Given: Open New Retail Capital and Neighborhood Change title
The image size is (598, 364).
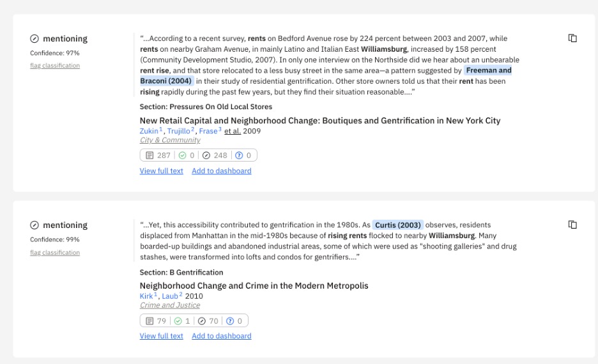Looking at the screenshot, I should tap(319, 121).
